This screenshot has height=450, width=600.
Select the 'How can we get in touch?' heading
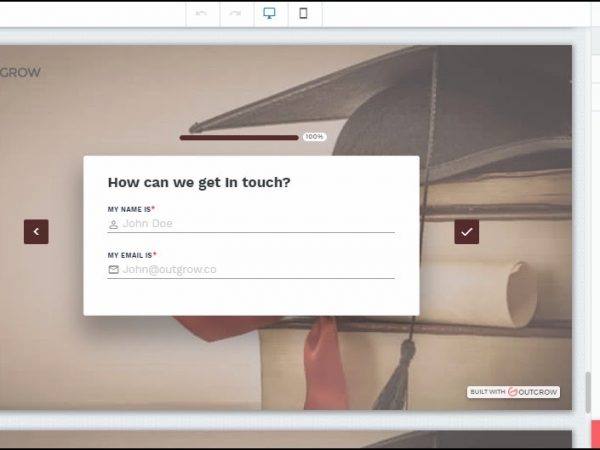(199, 182)
